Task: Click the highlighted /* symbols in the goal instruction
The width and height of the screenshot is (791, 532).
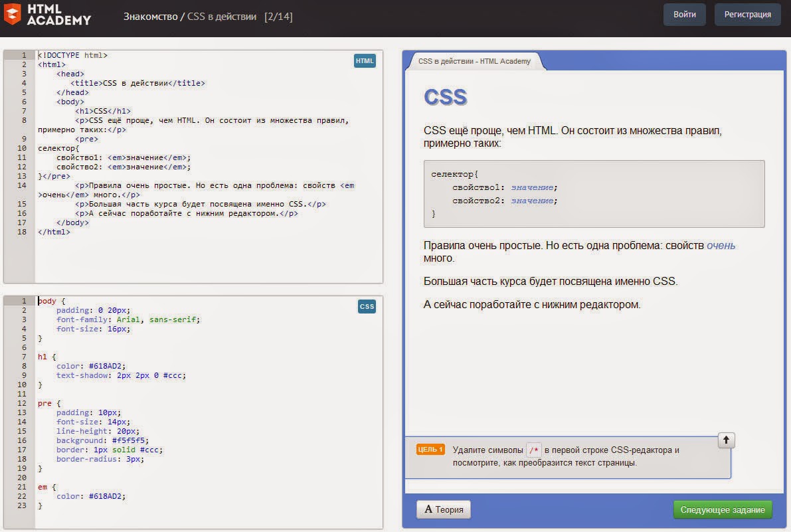Action: (533, 449)
